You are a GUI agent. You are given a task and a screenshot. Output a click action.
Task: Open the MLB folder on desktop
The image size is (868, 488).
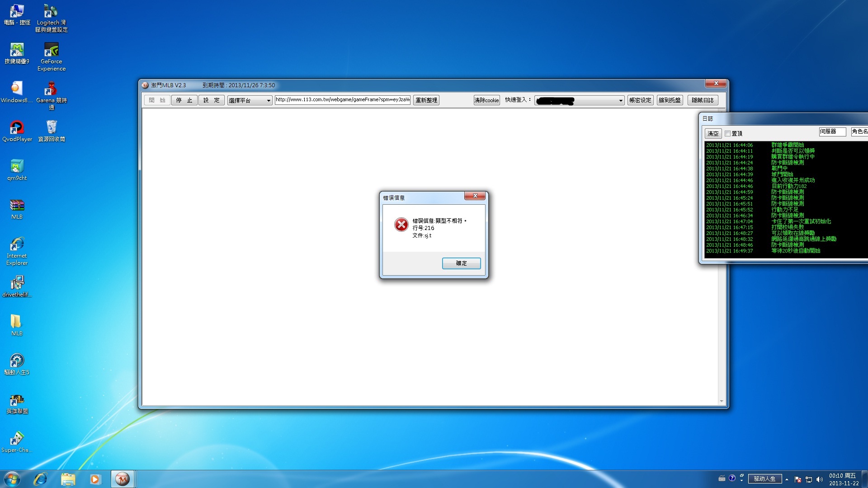[17, 325]
